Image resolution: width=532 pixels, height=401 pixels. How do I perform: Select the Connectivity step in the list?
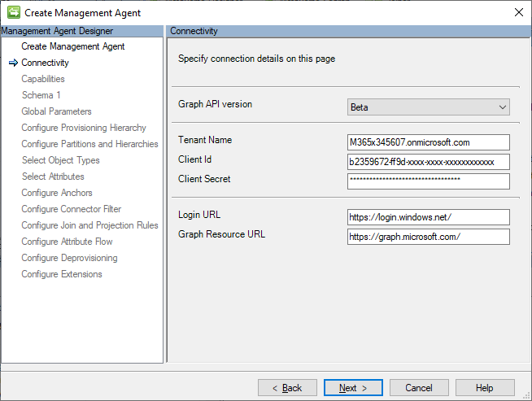[x=45, y=63]
